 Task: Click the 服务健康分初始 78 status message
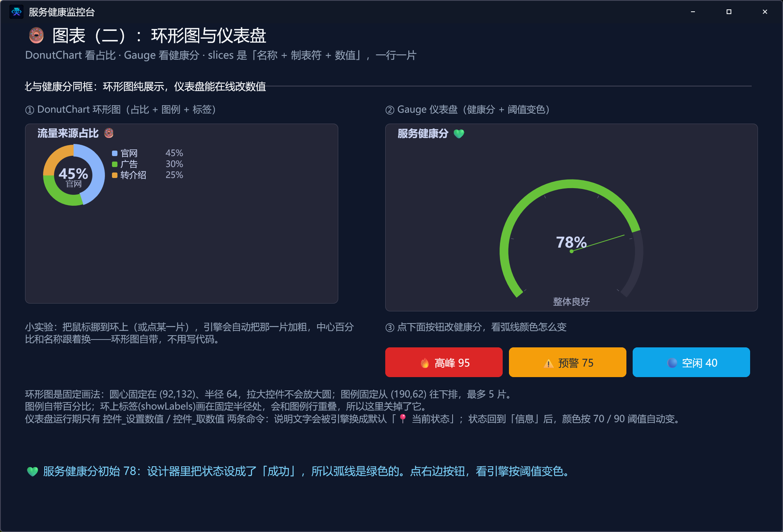coord(307,471)
